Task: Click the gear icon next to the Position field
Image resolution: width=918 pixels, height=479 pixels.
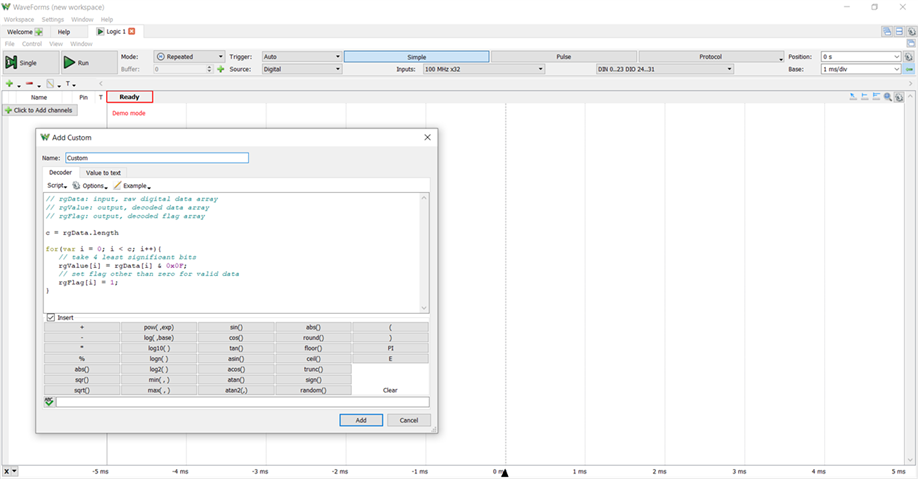Action: pyautogui.click(x=909, y=57)
